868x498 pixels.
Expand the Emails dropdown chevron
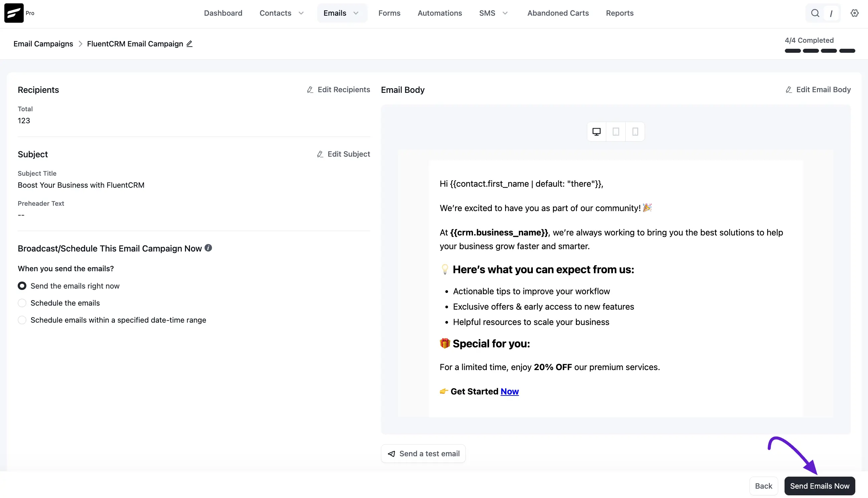click(356, 13)
